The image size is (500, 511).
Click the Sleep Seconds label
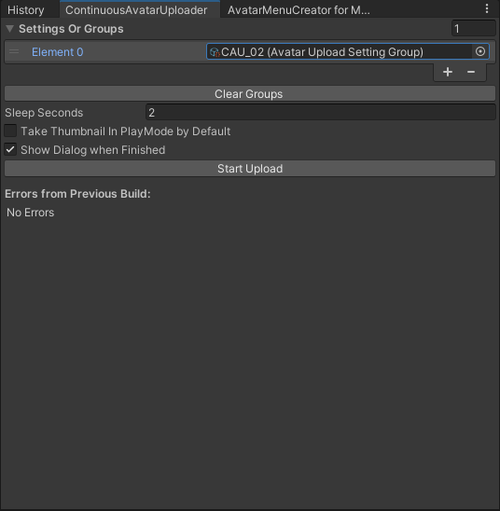coord(44,113)
